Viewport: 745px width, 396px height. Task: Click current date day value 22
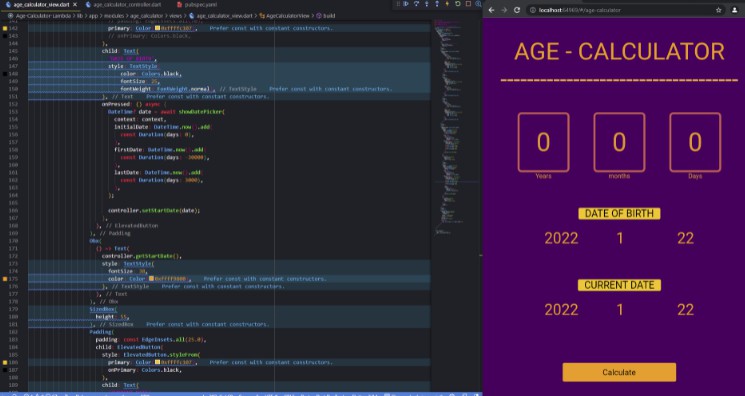tap(686, 310)
